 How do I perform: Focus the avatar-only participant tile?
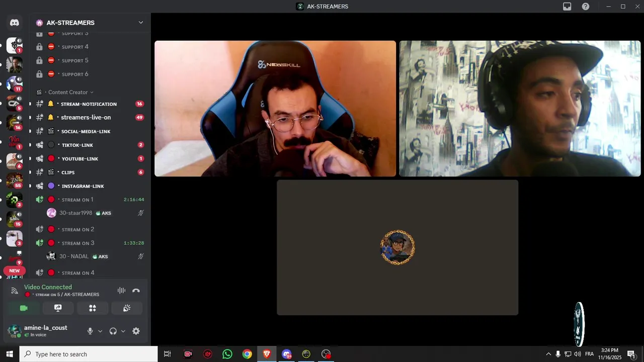(x=397, y=247)
